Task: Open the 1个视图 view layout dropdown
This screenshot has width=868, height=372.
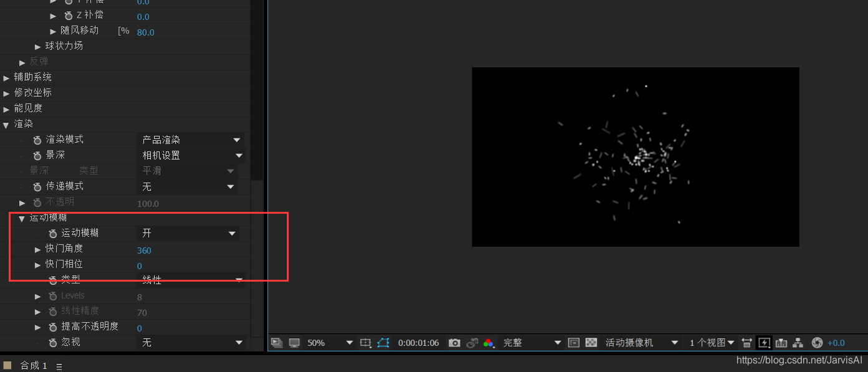Action: tap(711, 343)
